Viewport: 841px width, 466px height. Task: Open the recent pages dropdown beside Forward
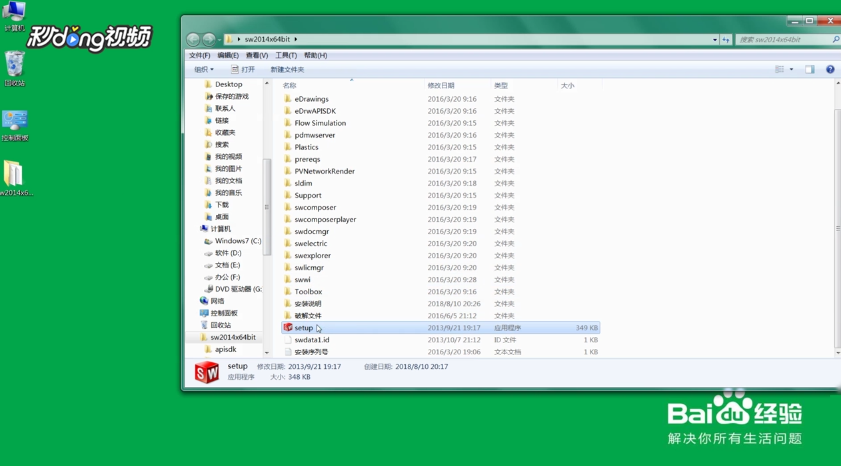click(x=219, y=40)
